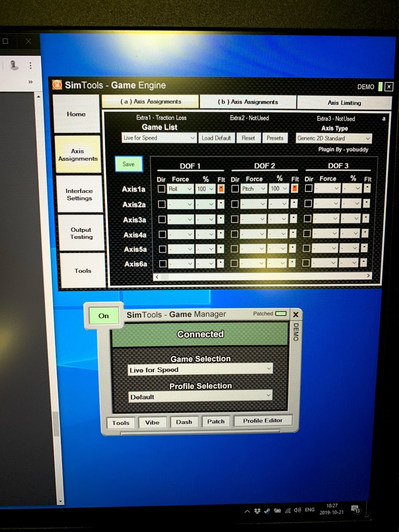
Task: Click the browser vertical scrollbar down arrow
Action: pos(60,501)
